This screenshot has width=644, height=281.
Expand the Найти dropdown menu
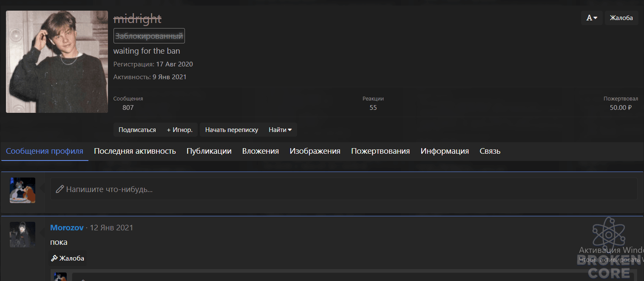click(280, 130)
